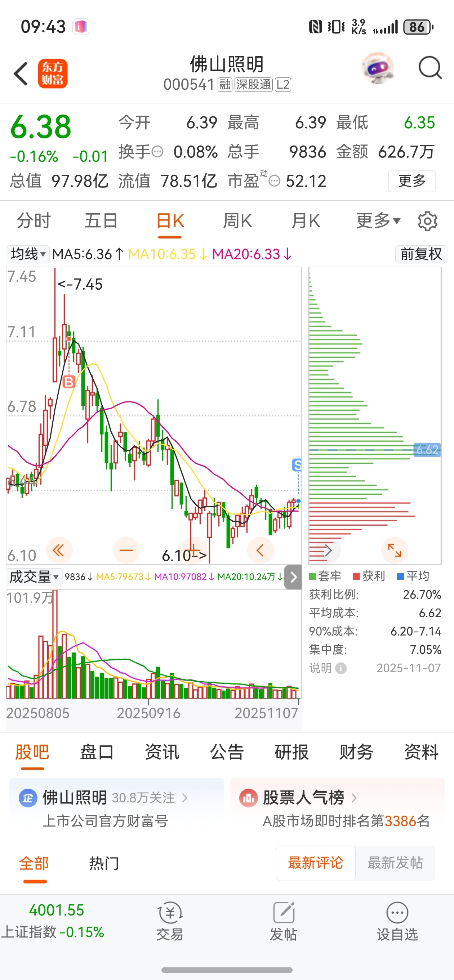Image resolution: width=454 pixels, height=980 pixels.
Task: Tap the 佛山照明 stock title
Action: click(x=227, y=64)
